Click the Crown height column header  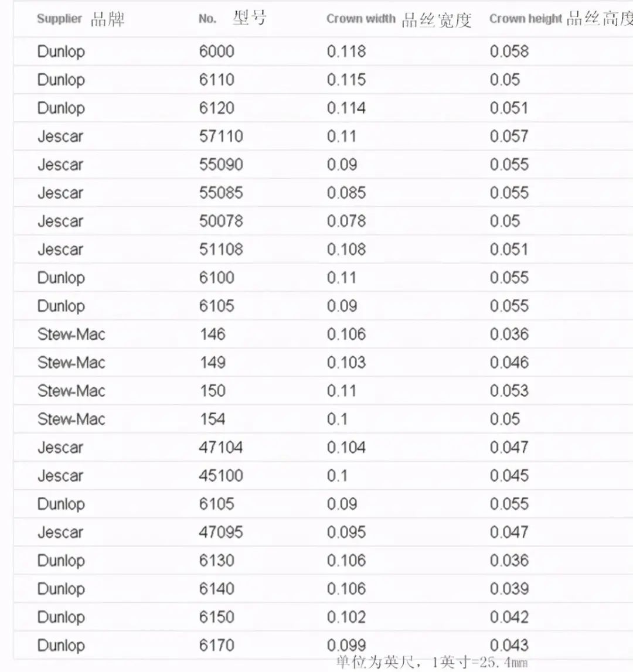point(561,19)
